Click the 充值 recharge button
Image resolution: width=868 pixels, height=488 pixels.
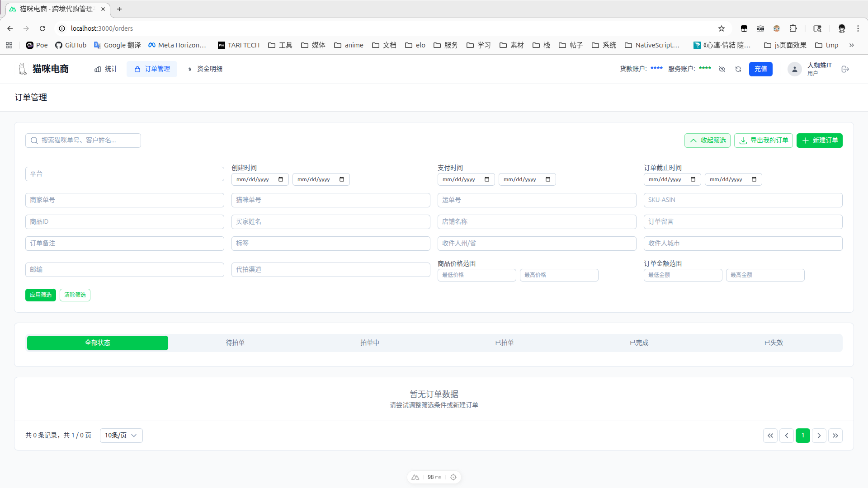(x=760, y=69)
